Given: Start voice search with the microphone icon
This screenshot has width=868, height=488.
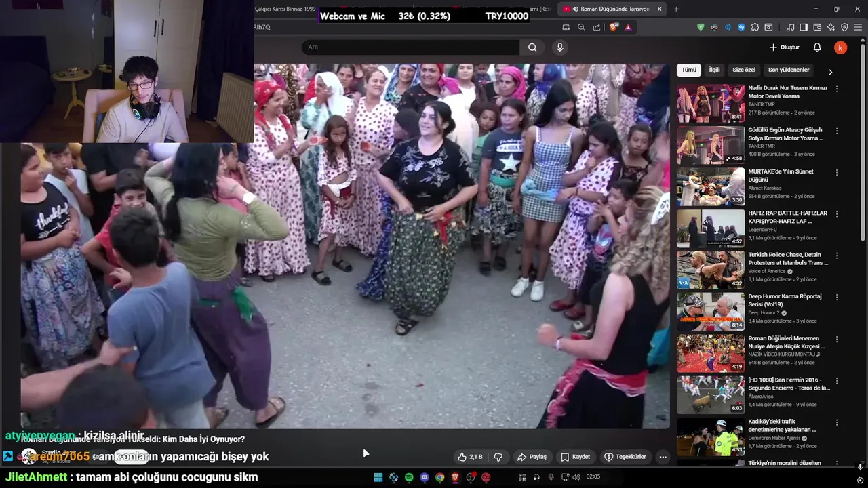Looking at the screenshot, I should (x=559, y=47).
